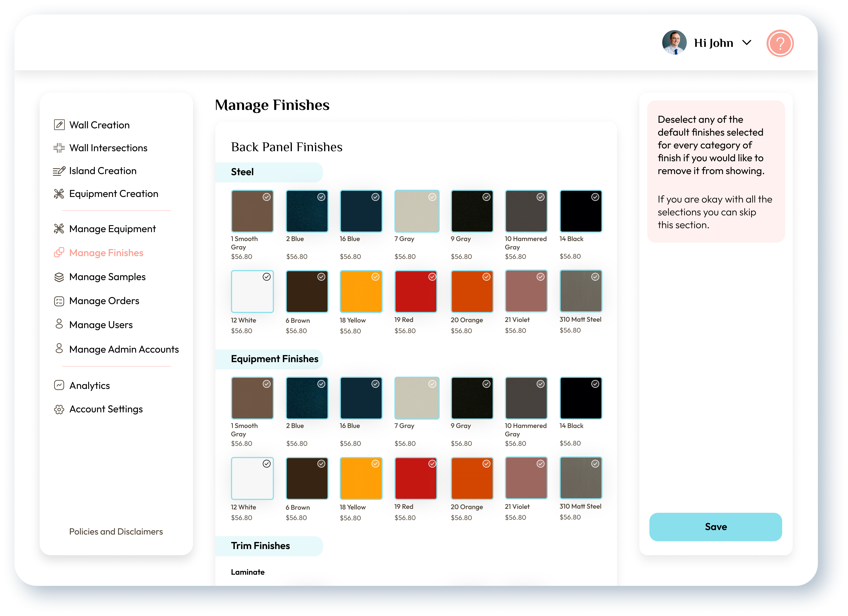Toggle Steel 12 White checkmark
Screen dimensions: 848x616
click(267, 276)
